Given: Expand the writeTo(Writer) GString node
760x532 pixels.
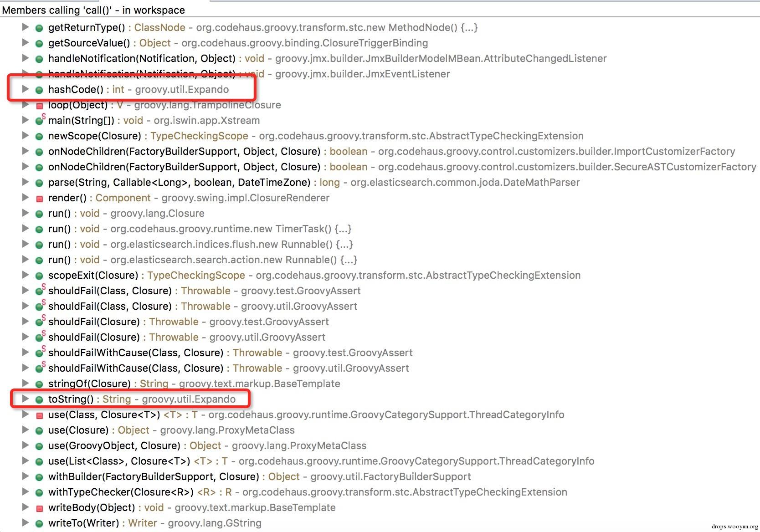Looking at the screenshot, I should coord(26,523).
